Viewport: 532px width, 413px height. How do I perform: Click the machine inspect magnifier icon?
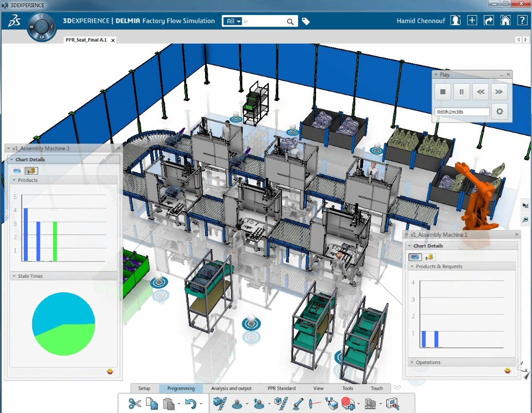pos(392,404)
